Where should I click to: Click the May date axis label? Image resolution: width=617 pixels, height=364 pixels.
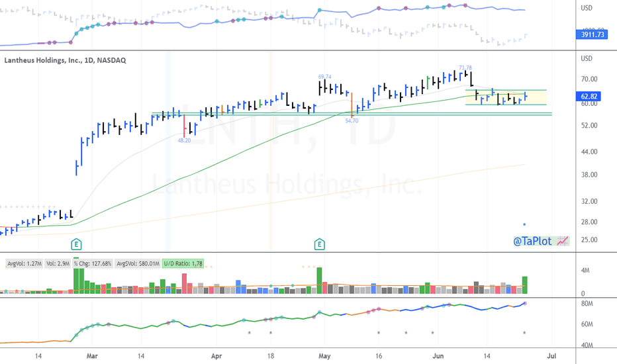click(x=324, y=356)
